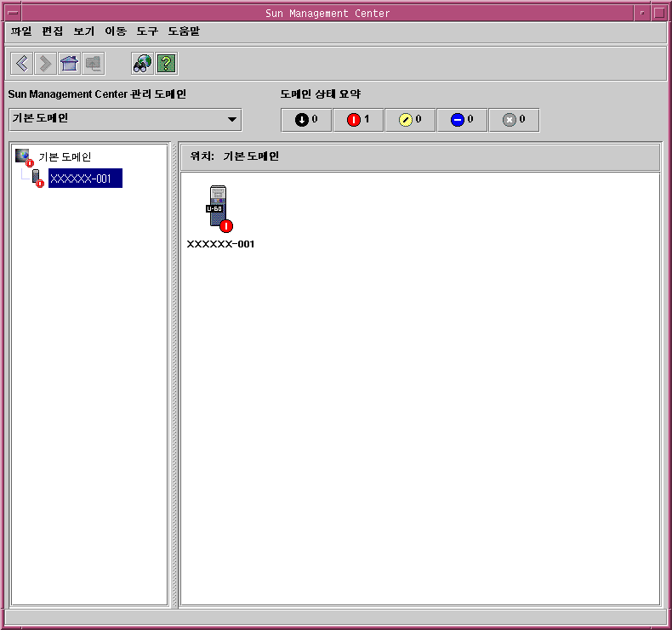Select XXXXXX-001 node in hierarchy tree
The height and width of the screenshot is (630, 672).
[x=85, y=179]
